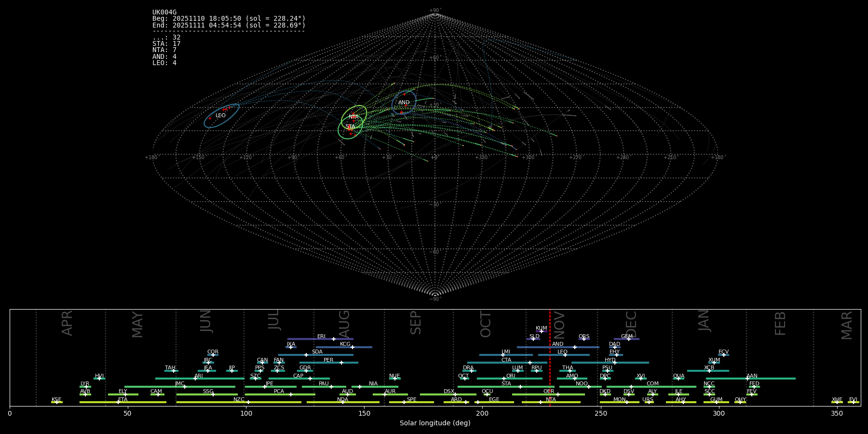Click the UK004G station title text
The image size is (868, 434).
[x=164, y=13]
